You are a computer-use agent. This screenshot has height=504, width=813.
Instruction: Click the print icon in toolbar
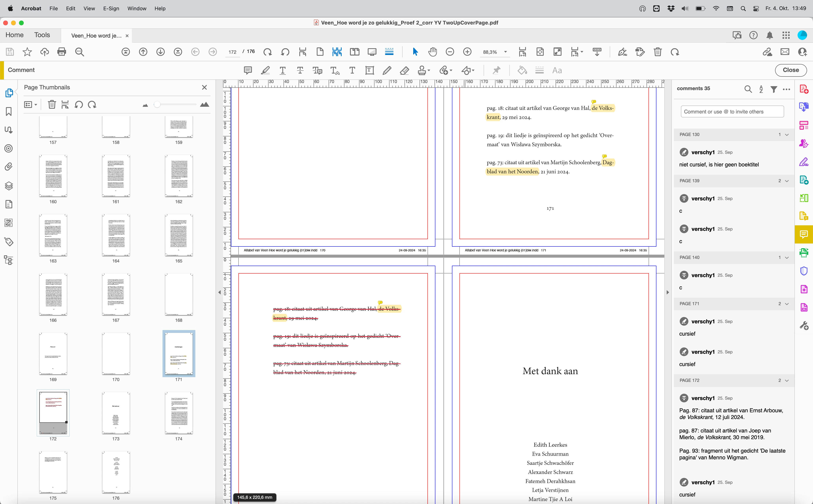tap(62, 52)
